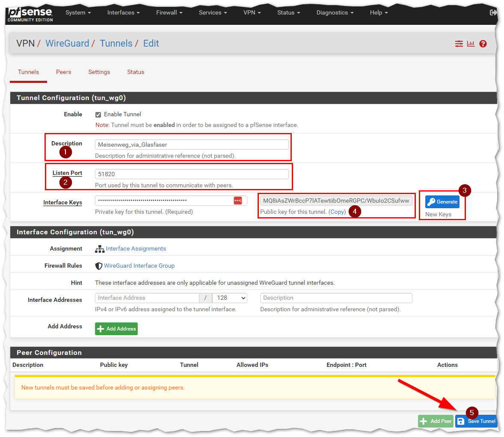
Task: Click the Interface Assignments network icon
Action: pos(100,249)
